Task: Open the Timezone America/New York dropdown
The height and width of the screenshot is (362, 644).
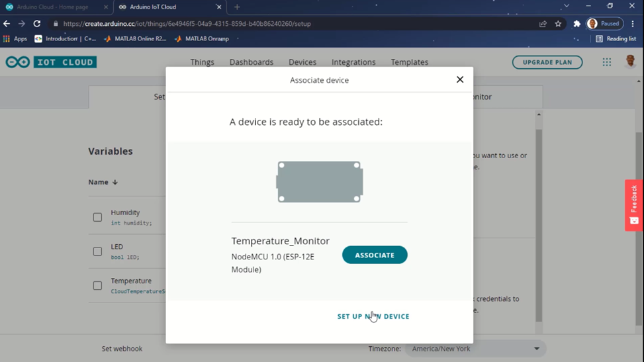Action: [475, 349]
